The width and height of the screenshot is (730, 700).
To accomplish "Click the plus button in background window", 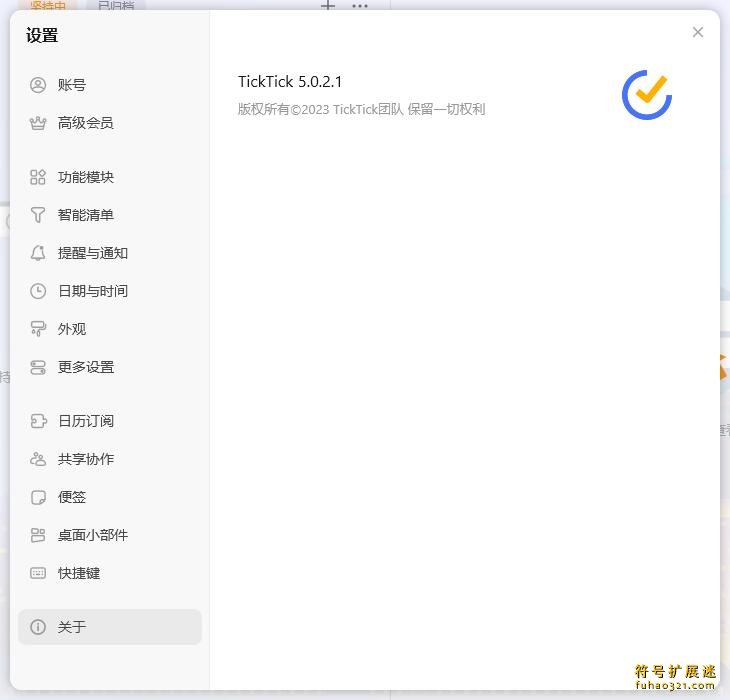I will point(328,6).
